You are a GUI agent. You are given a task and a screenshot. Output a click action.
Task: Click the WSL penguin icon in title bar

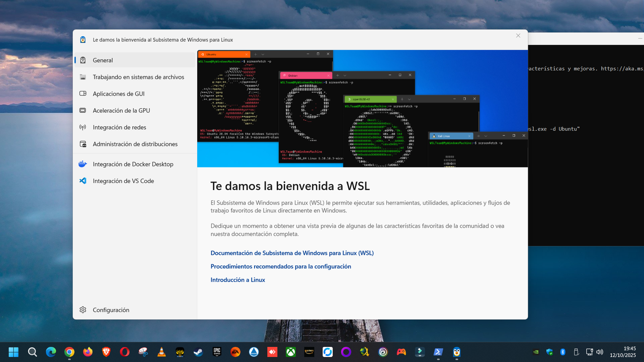click(x=83, y=39)
